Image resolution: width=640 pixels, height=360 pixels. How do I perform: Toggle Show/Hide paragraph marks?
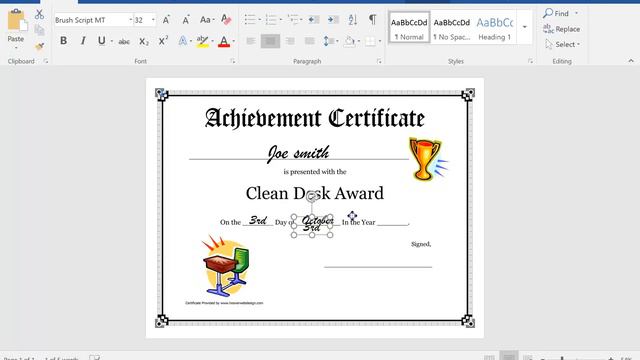pos(373,19)
